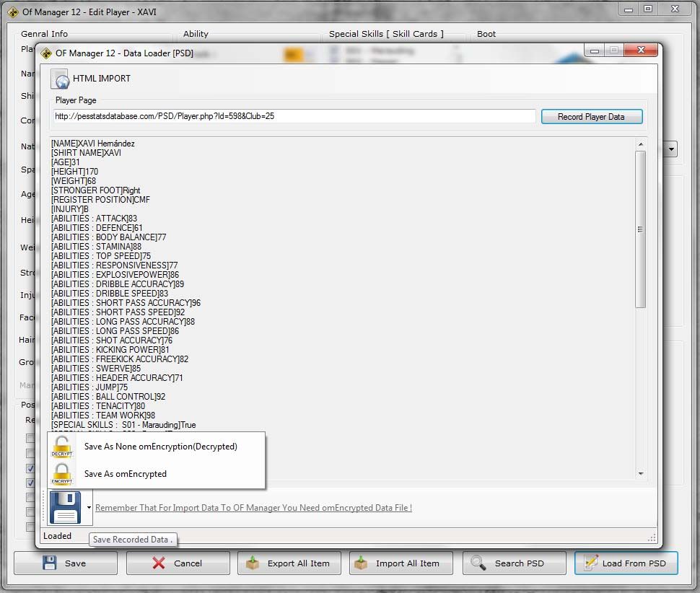Click the Import All Item button
The width and height of the screenshot is (700, 593).
pos(401,563)
